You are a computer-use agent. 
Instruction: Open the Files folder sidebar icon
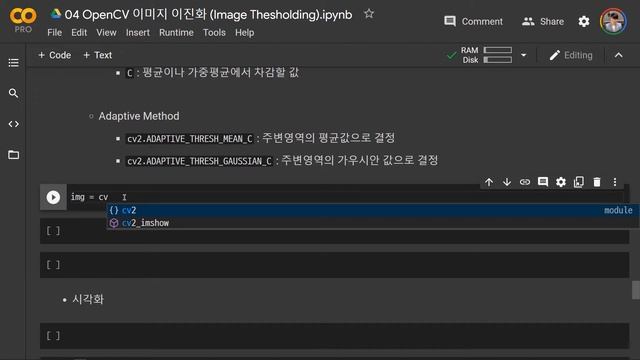13,155
